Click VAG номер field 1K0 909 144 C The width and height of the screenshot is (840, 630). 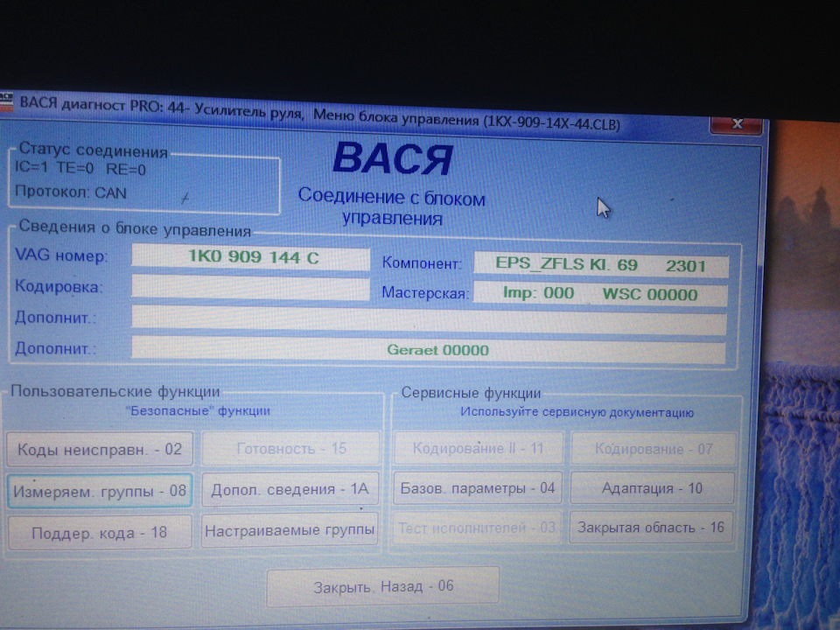(251, 256)
